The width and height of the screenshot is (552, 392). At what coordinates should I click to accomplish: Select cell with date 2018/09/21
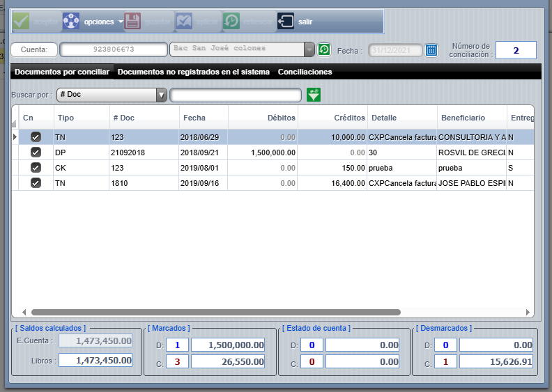(x=203, y=152)
